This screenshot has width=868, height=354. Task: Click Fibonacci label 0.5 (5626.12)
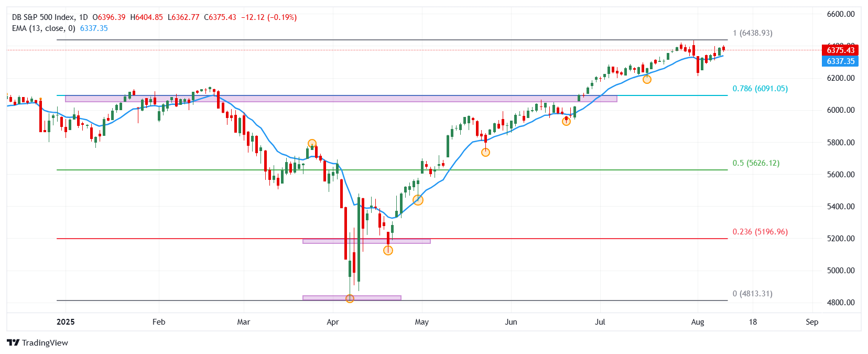pos(756,163)
